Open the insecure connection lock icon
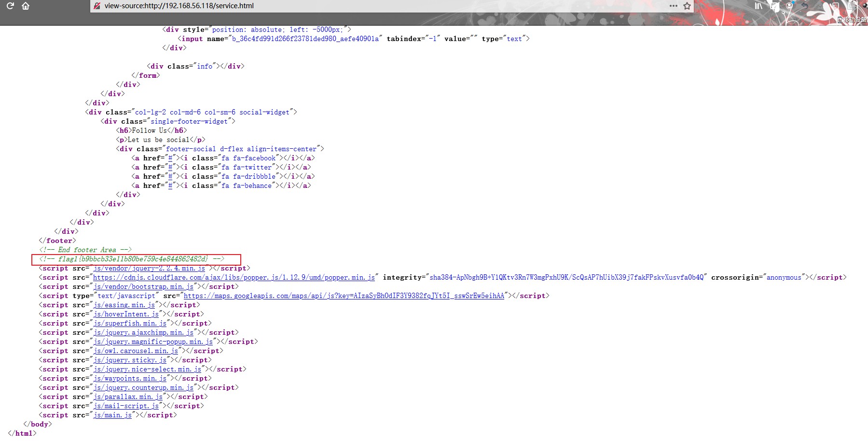 [x=97, y=6]
